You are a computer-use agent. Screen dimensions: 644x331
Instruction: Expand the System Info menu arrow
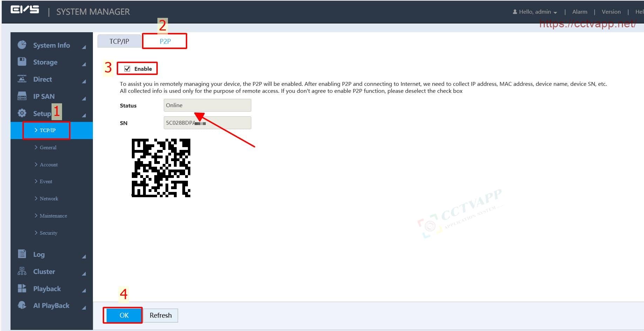84,47
